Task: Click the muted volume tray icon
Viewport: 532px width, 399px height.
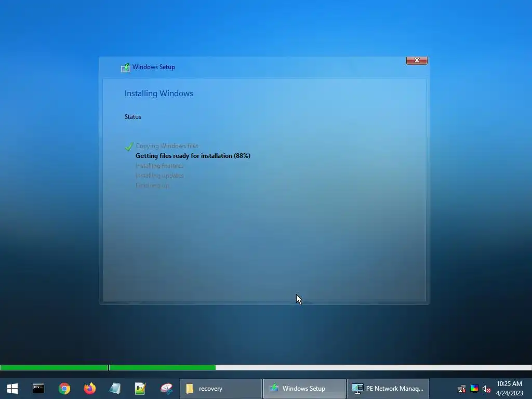Action: (x=486, y=389)
